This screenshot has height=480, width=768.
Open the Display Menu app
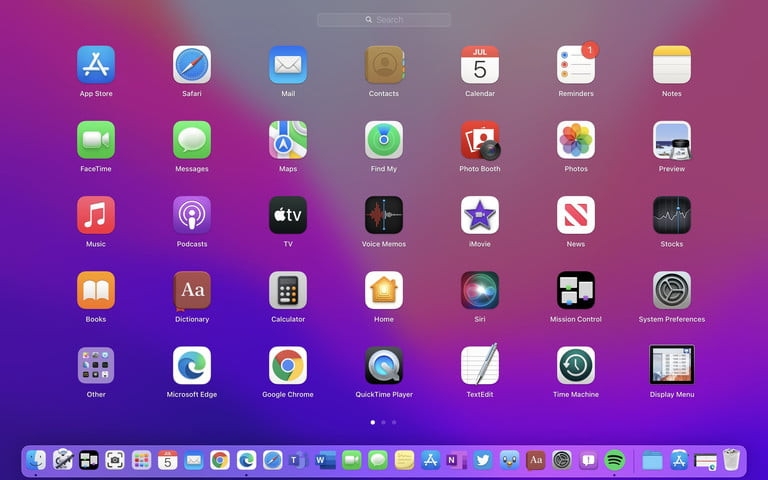pos(672,364)
